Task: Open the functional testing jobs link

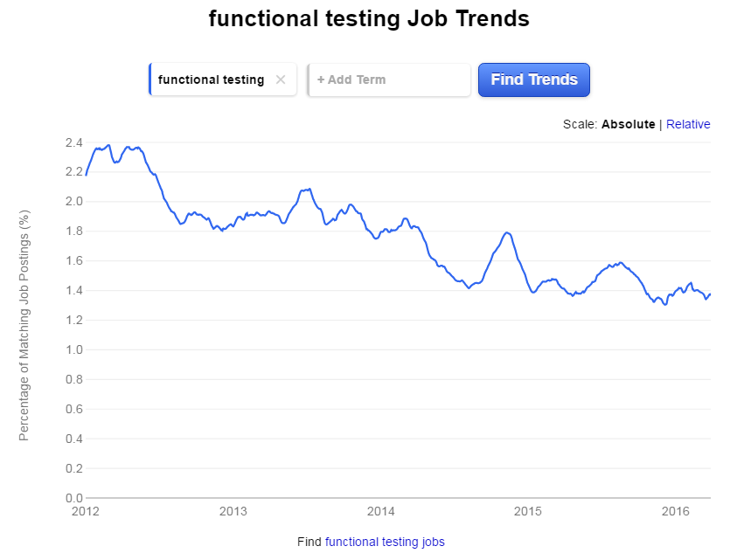Action: tap(385, 542)
